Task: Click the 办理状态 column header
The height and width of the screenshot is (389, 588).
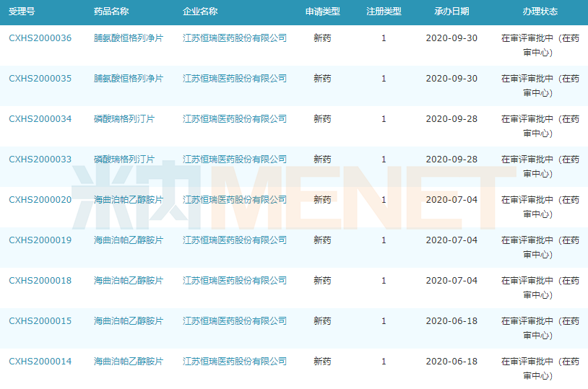Action: point(540,12)
